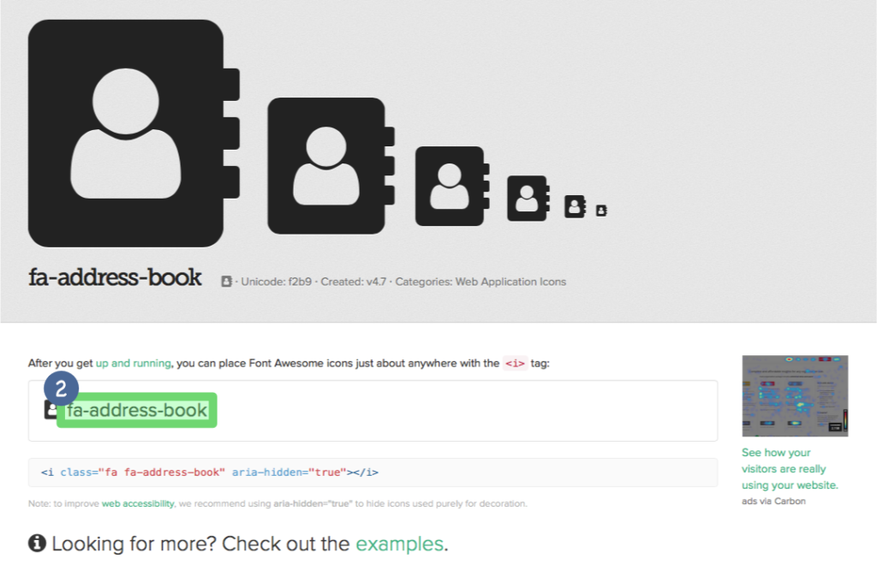The width and height of the screenshot is (877, 588).
Task: Click the numbered step 2 badge
Action: coord(61,389)
